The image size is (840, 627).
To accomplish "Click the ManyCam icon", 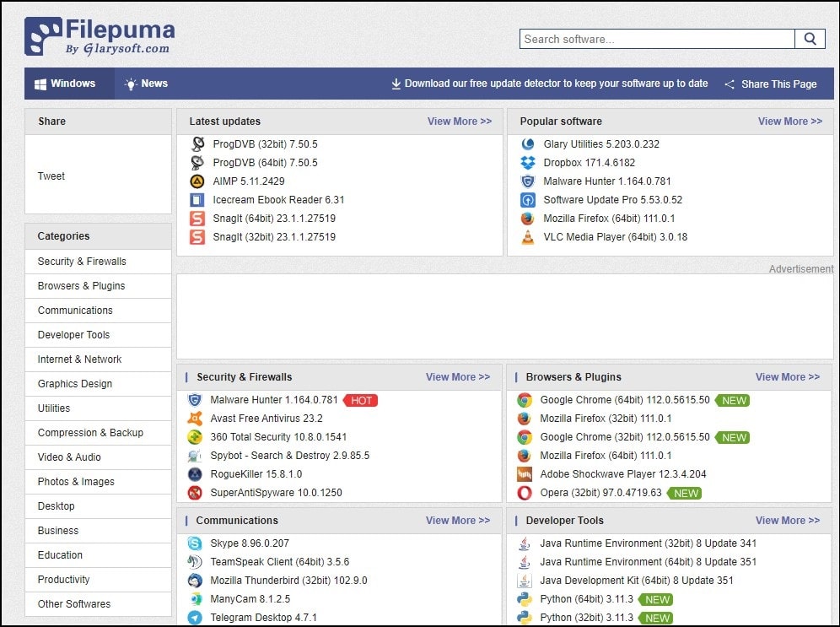I will (195, 599).
